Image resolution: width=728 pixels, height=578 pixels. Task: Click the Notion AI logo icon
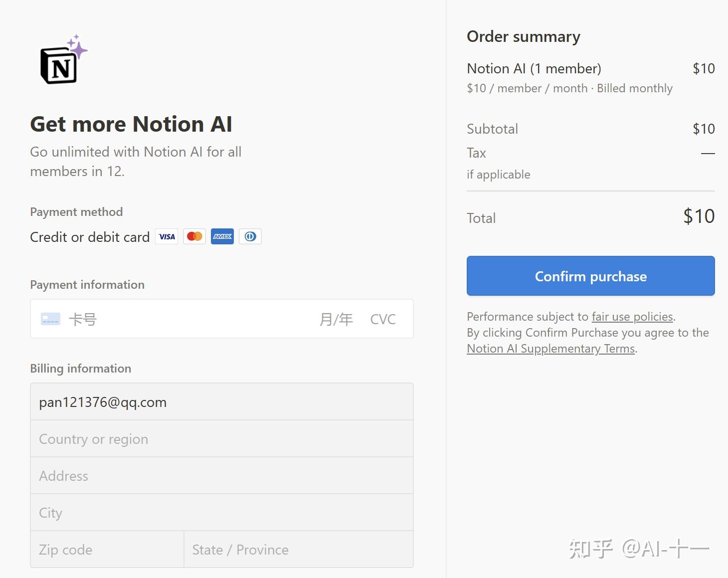[63, 61]
